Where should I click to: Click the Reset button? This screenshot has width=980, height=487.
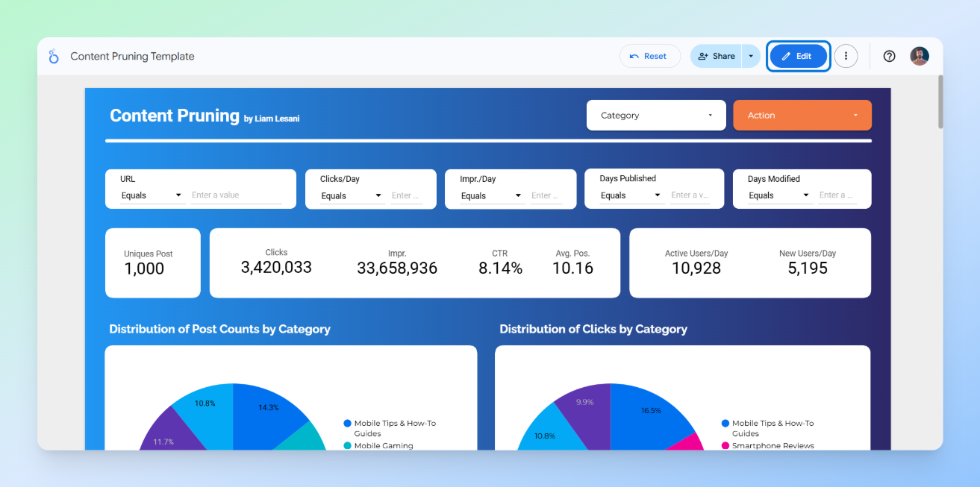[x=649, y=55]
